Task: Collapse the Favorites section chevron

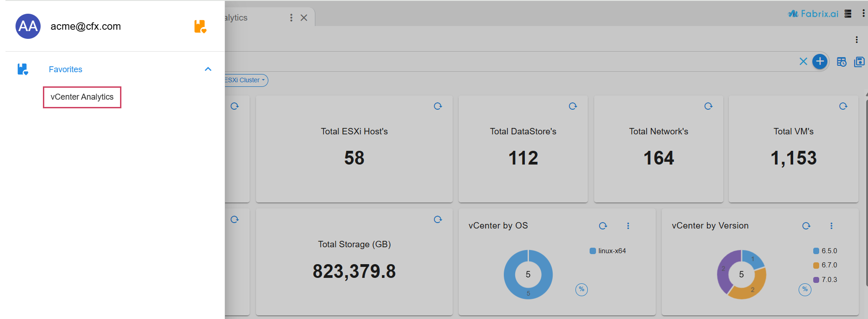Action: pyautogui.click(x=208, y=69)
